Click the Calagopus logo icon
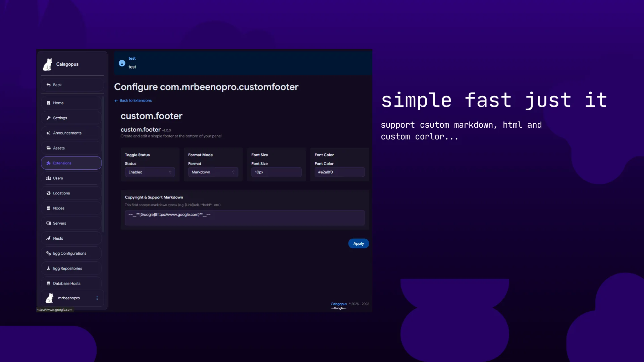 click(x=48, y=64)
